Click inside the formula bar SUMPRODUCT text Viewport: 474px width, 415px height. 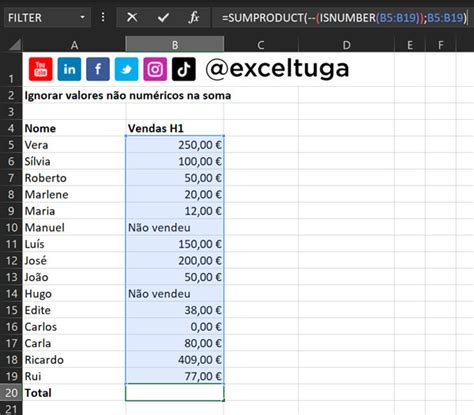345,17
